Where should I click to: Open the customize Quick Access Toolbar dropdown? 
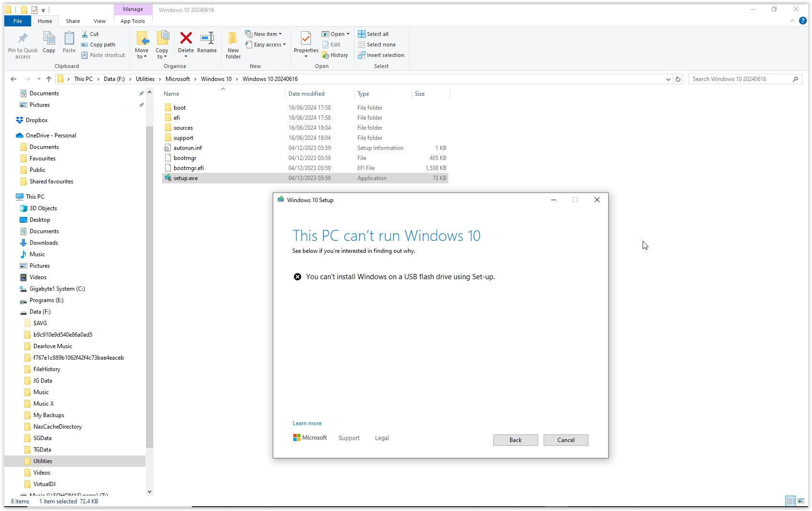[x=43, y=10]
